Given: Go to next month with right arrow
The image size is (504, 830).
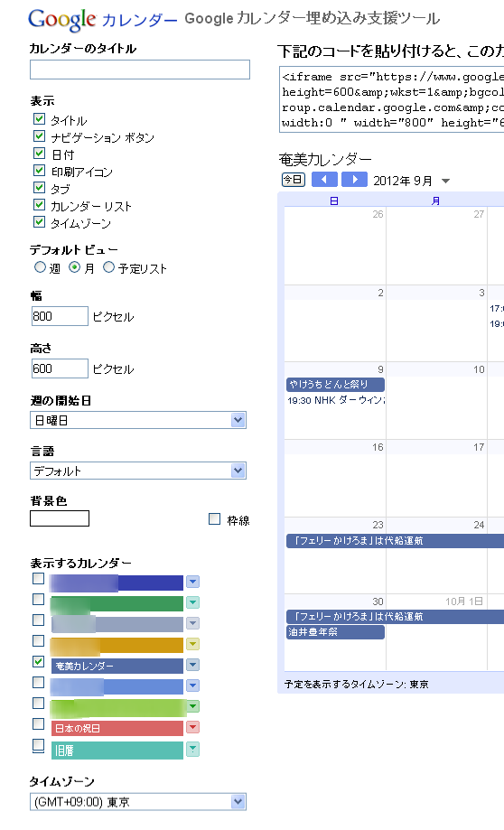Looking at the screenshot, I should click(354, 180).
